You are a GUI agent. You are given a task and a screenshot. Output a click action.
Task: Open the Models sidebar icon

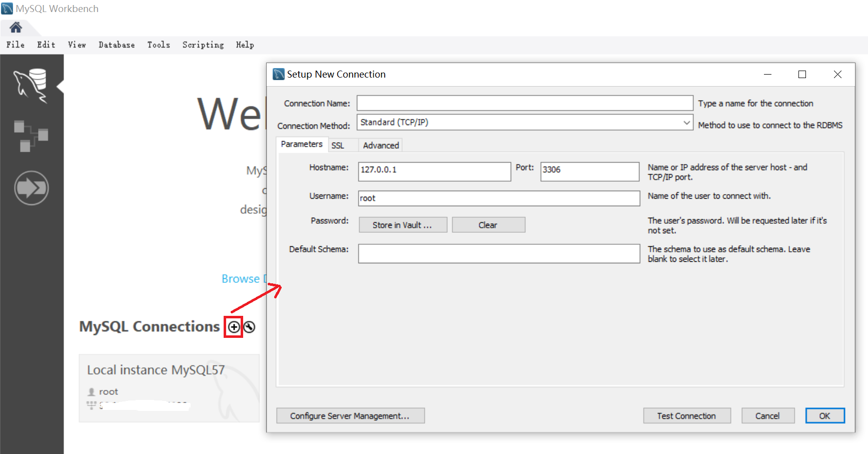tap(31, 136)
